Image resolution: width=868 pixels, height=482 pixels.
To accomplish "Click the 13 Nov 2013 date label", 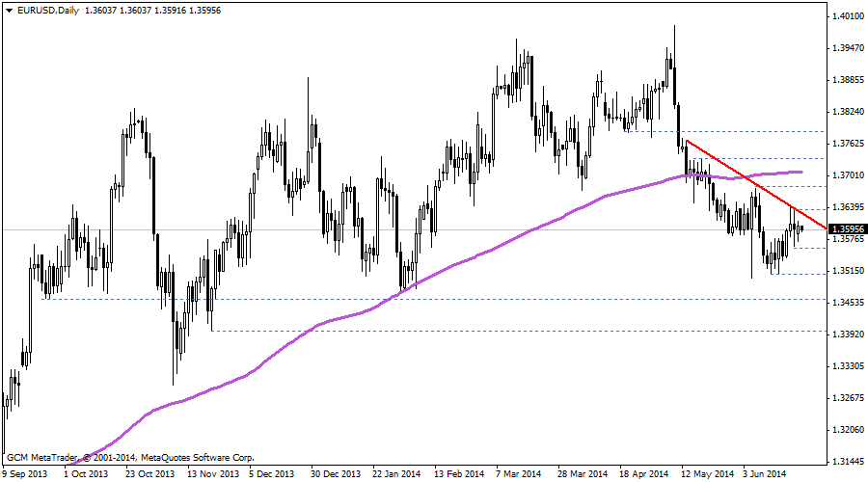I will coord(213,474).
